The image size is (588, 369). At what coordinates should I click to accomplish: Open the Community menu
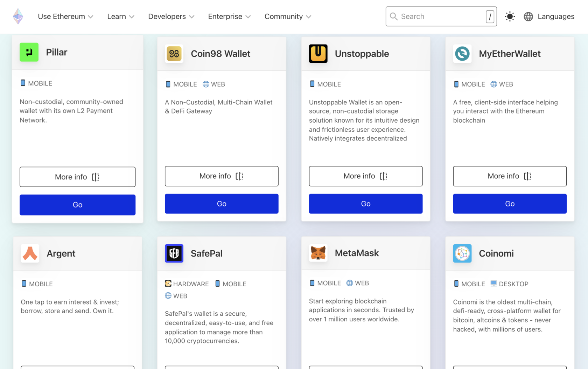(x=288, y=16)
